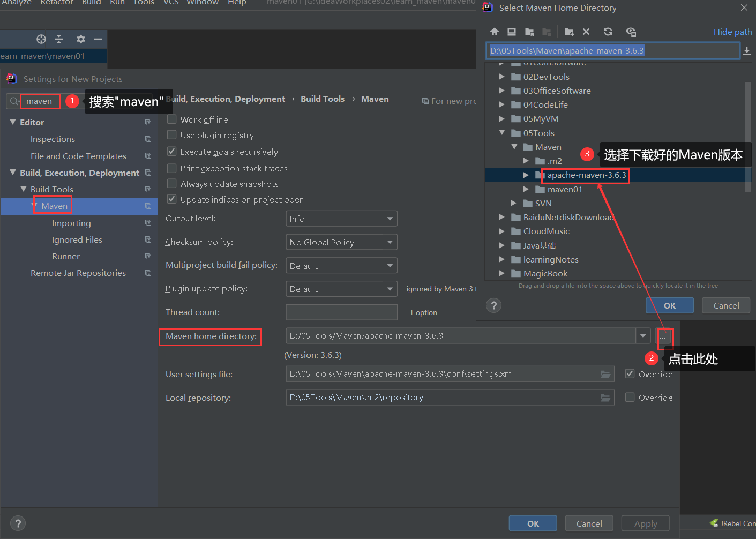Hide the project panel using minus icon

pyautogui.click(x=98, y=39)
